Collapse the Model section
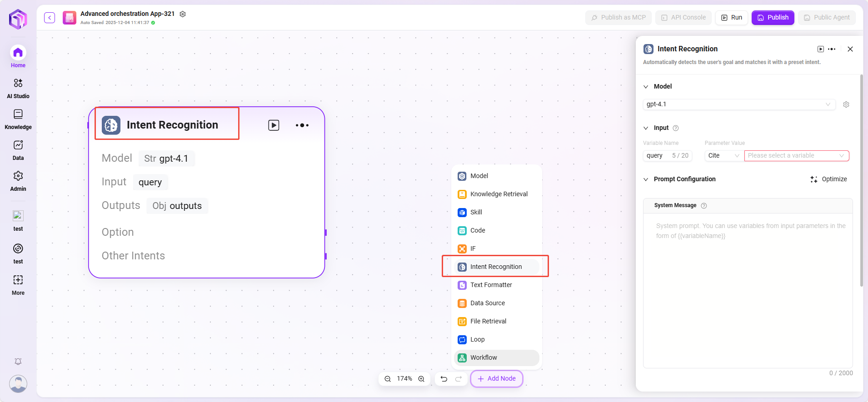The height and width of the screenshot is (402, 868). tap(646, 87)
